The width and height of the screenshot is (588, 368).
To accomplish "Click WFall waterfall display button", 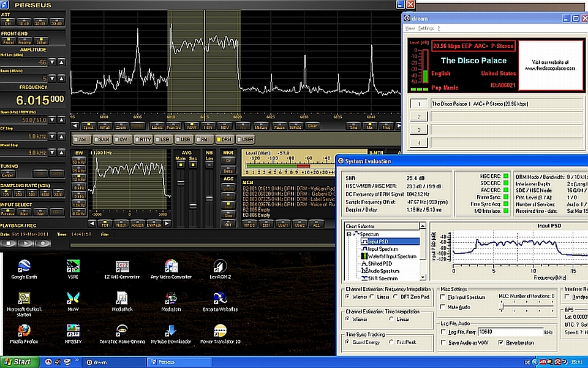I will coord(105,126).
